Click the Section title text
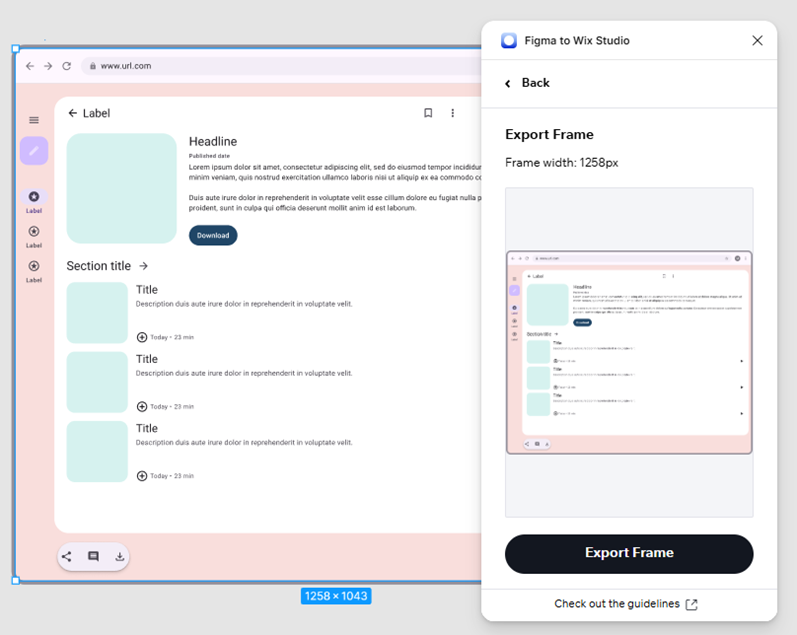 [x=99, y=266]
